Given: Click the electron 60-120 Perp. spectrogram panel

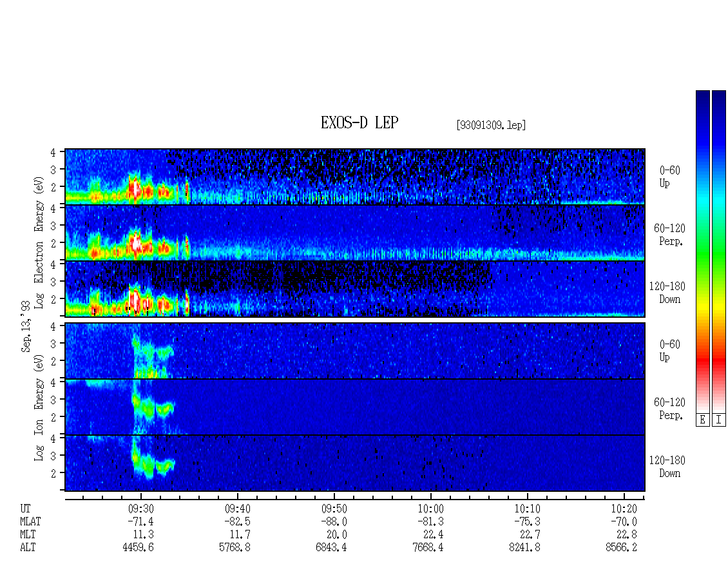Looking at the screenshot, I should click(x=355, y=233).
